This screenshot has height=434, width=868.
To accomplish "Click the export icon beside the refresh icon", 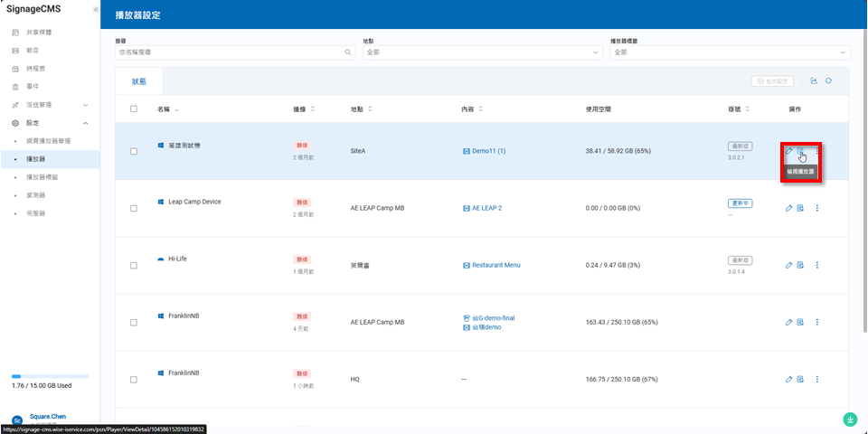I will click(x=814, y=81).
